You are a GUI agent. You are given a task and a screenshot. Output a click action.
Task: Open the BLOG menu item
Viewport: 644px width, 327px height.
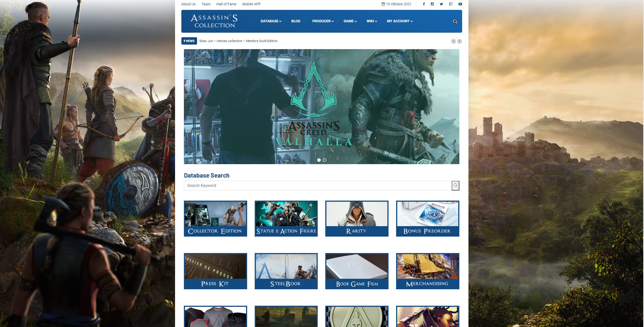click(x=296, y=21)
